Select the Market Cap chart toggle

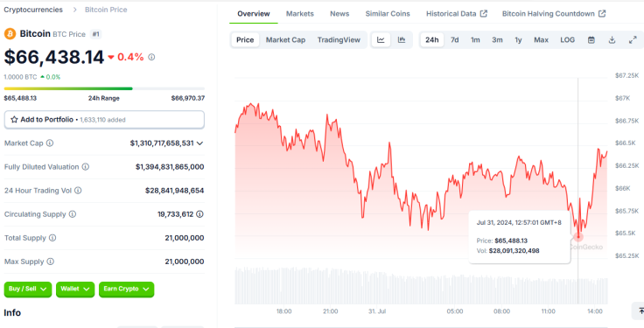click(x=285, y=40)
